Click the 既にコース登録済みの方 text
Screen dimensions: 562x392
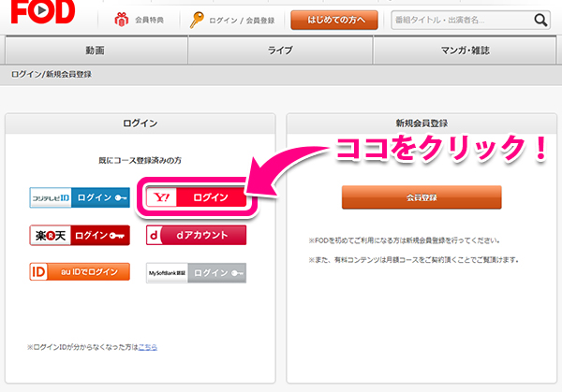(x=140, y=160)
